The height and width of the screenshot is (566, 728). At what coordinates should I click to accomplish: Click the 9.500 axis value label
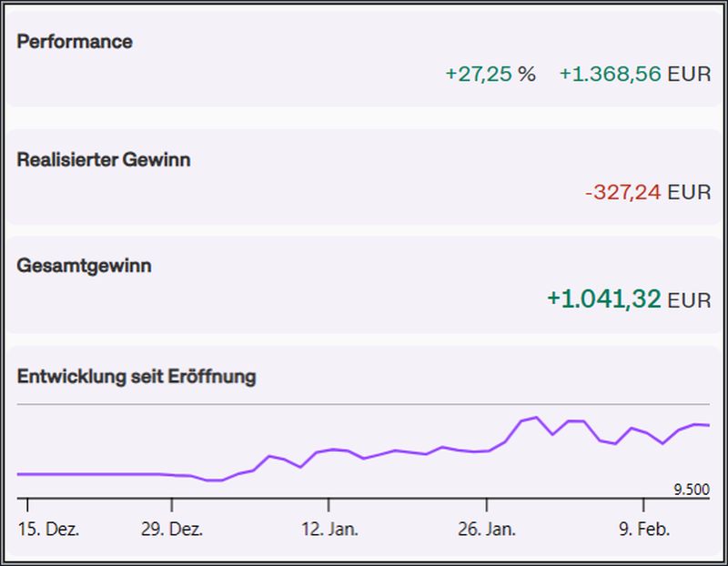pyautogui.click(x=691, y=490)
